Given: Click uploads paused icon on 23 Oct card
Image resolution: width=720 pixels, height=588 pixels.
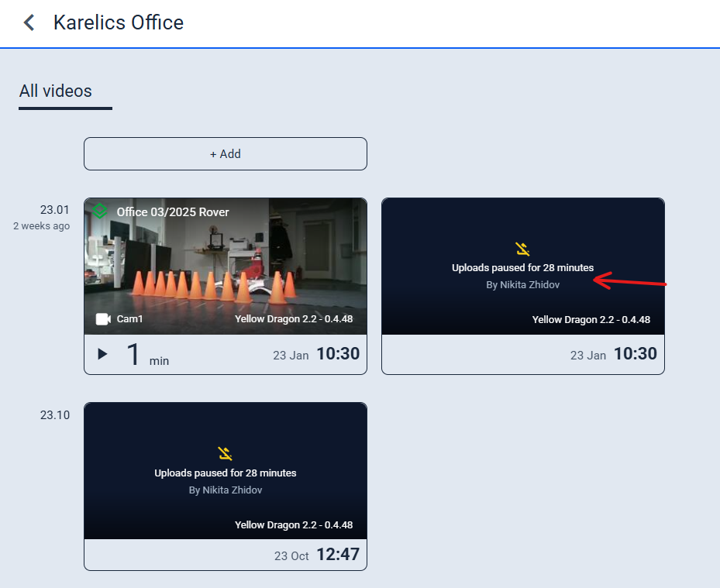Looking at the screenshot, I should coord(225,453).
